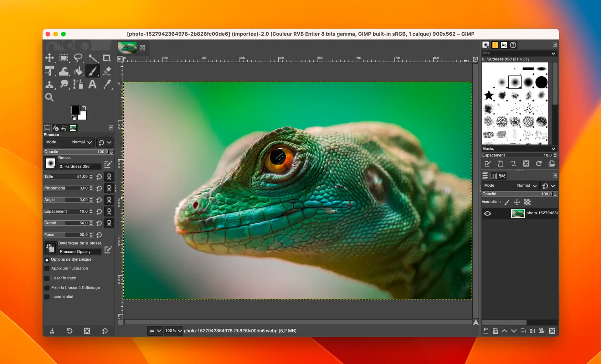Open the brushes dock configuration menu

click(555, 45)
